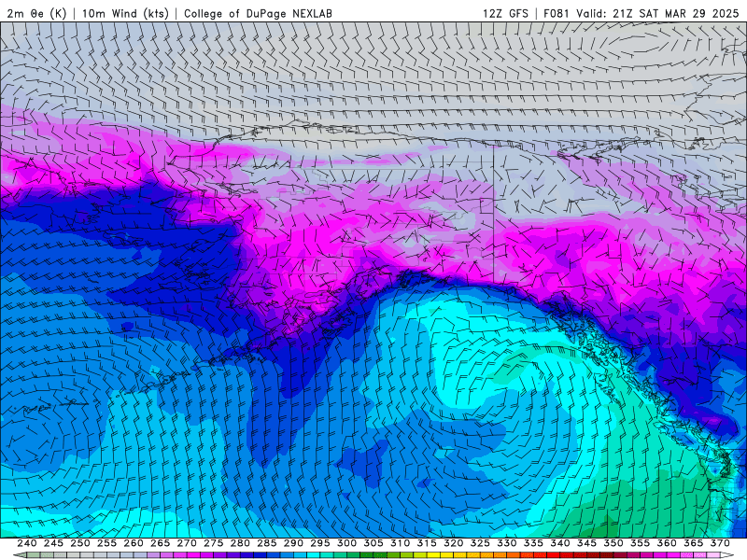Image resolution: width=747 pixels, height=560 pixels.
Task: Click the 345 value on the color scale
Action: pos(587,543)
